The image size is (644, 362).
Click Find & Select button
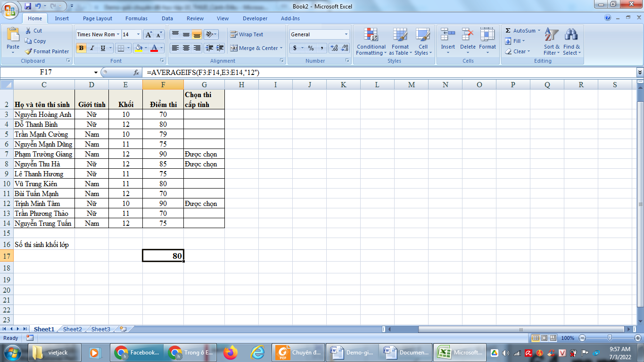[572, 41]
